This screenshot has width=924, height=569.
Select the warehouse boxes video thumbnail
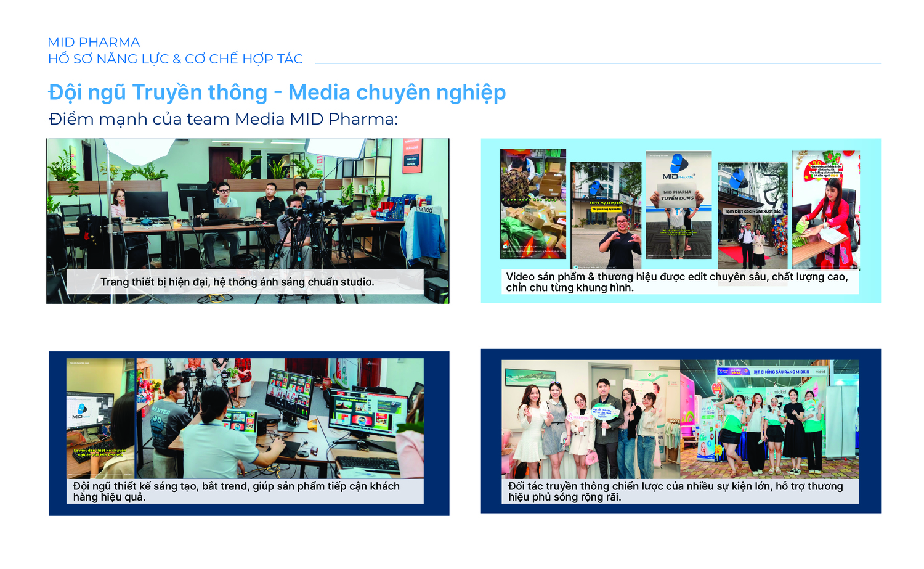click(x=533, y=204)
